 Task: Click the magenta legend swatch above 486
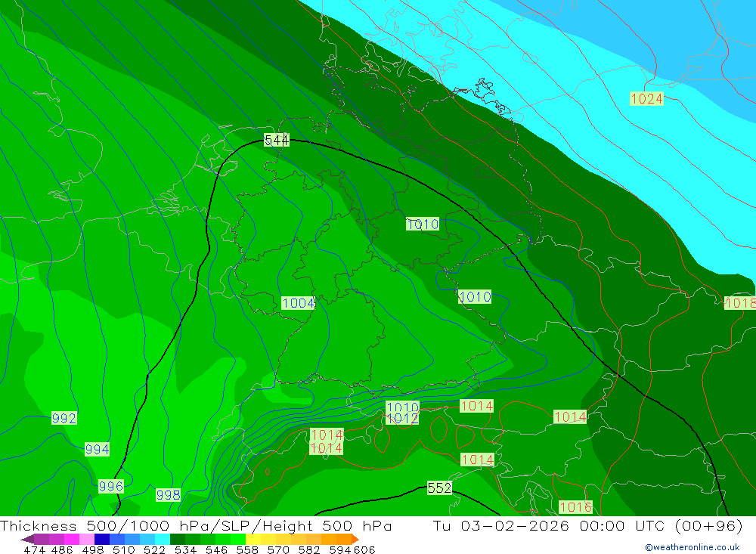pyautogui.click(x=71, y=539)
